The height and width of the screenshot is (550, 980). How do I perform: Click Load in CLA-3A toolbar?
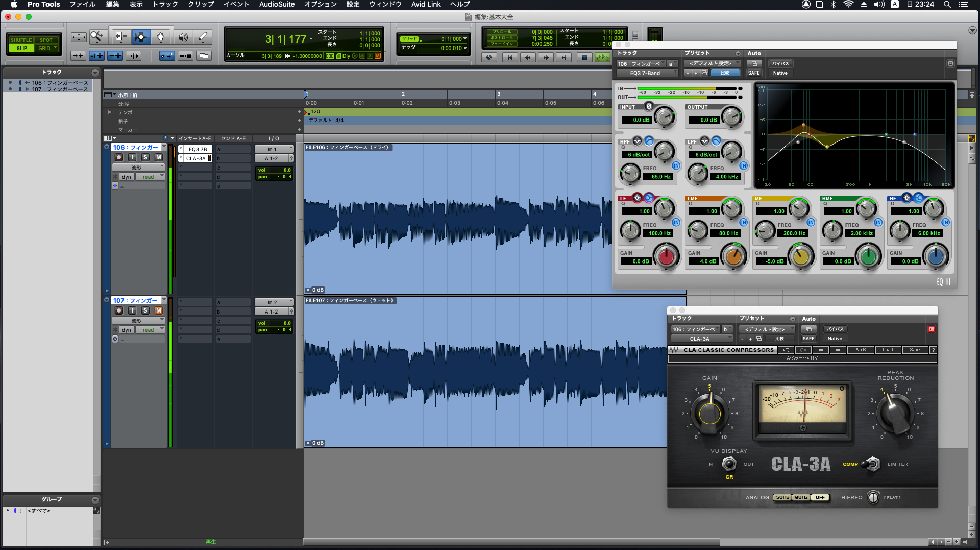click(x=888, y=350)
